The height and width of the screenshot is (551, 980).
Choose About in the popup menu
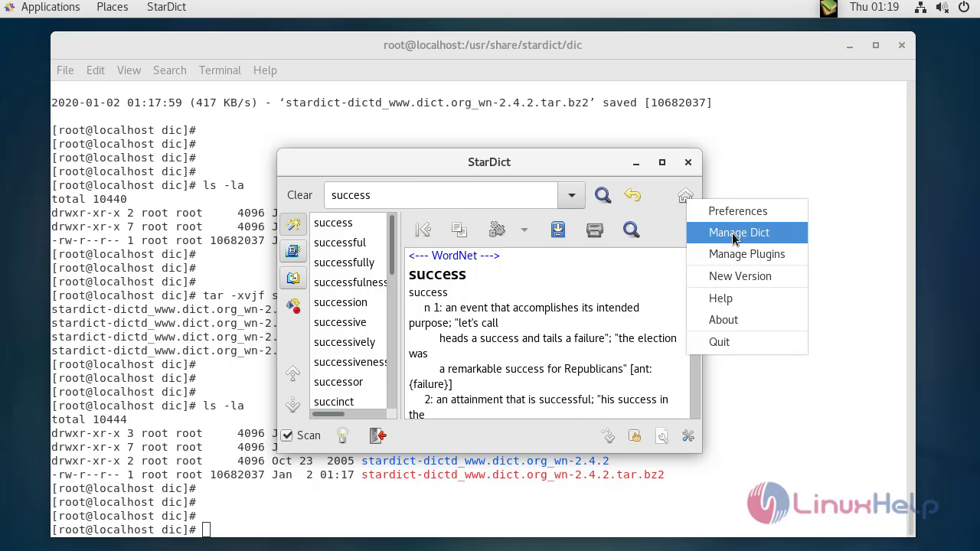(746, 320)
